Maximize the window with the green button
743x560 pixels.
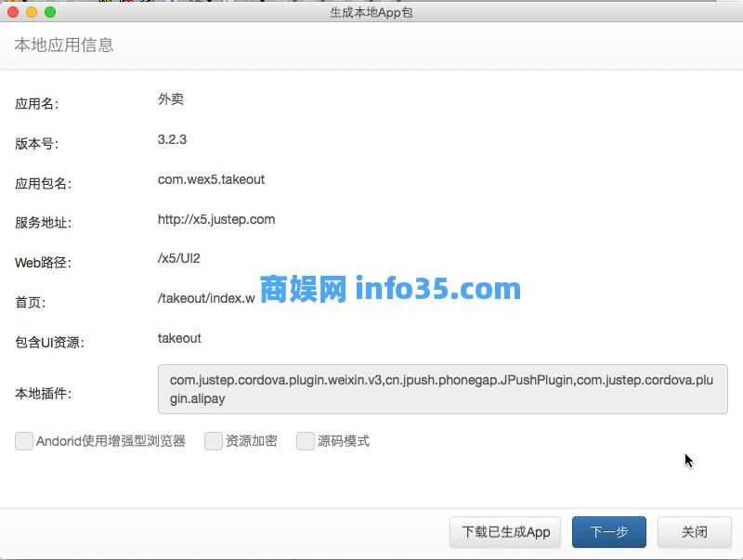tap(50, 12)
